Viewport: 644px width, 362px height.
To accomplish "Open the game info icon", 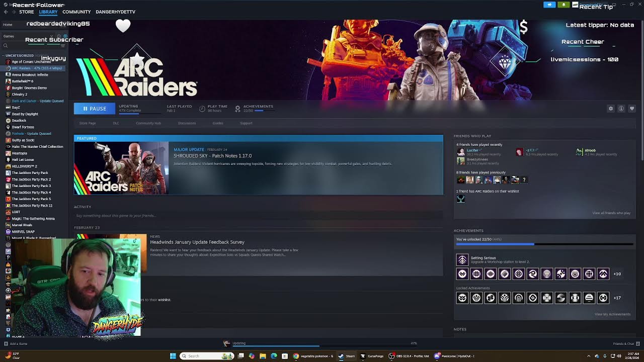I will (621, 109).
